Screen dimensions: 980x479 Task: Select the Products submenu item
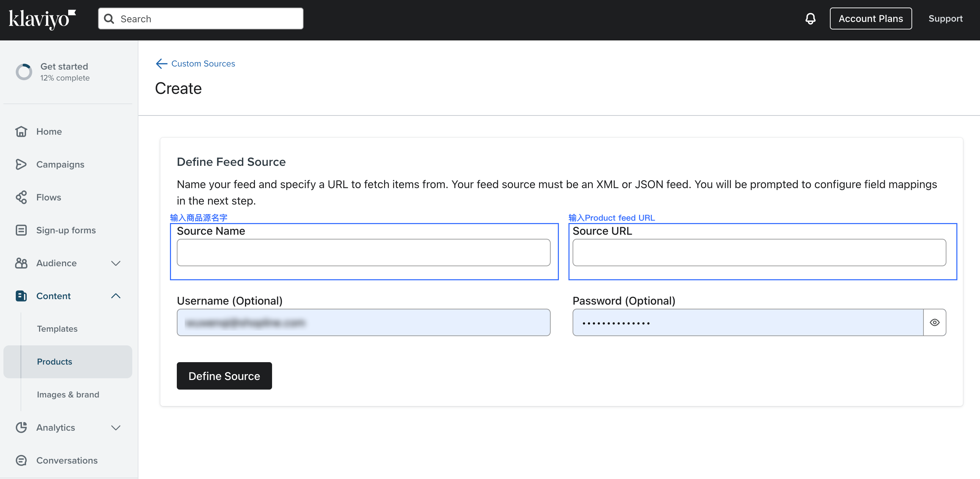(54, 361)
